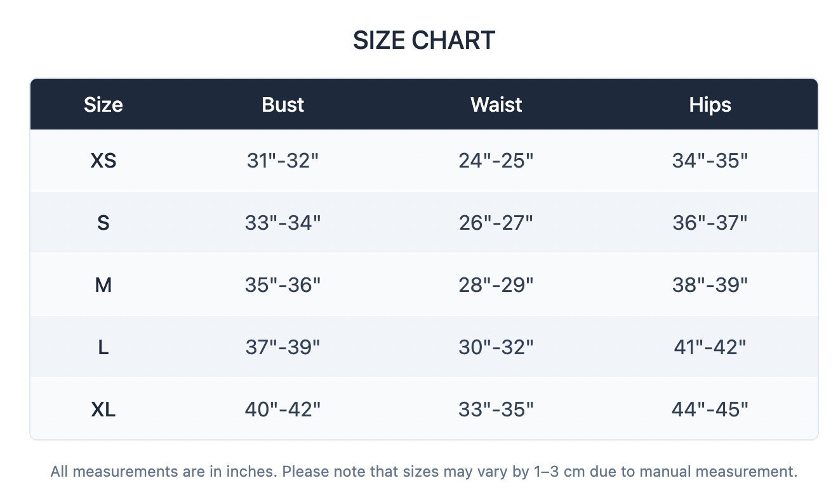
Task: Select the L bust value 37"-39"
Action: [x=283, y=347]
